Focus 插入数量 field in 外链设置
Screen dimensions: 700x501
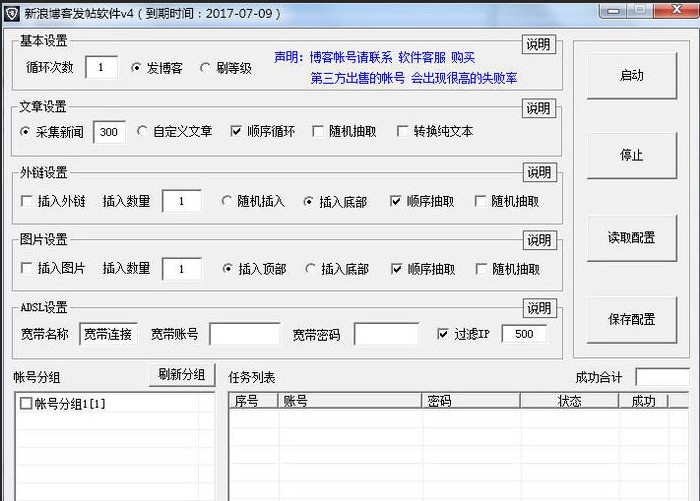tap(182, 201)
